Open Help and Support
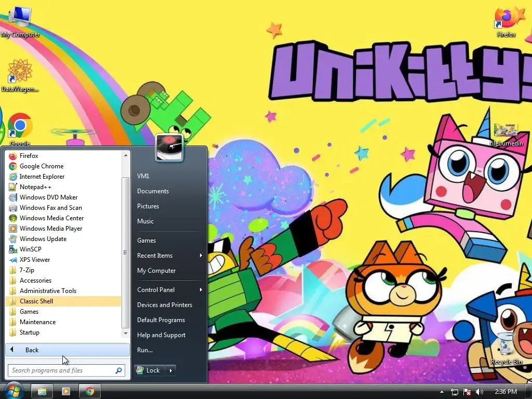This screenshot has height=399, width=532. coord(170,335)
